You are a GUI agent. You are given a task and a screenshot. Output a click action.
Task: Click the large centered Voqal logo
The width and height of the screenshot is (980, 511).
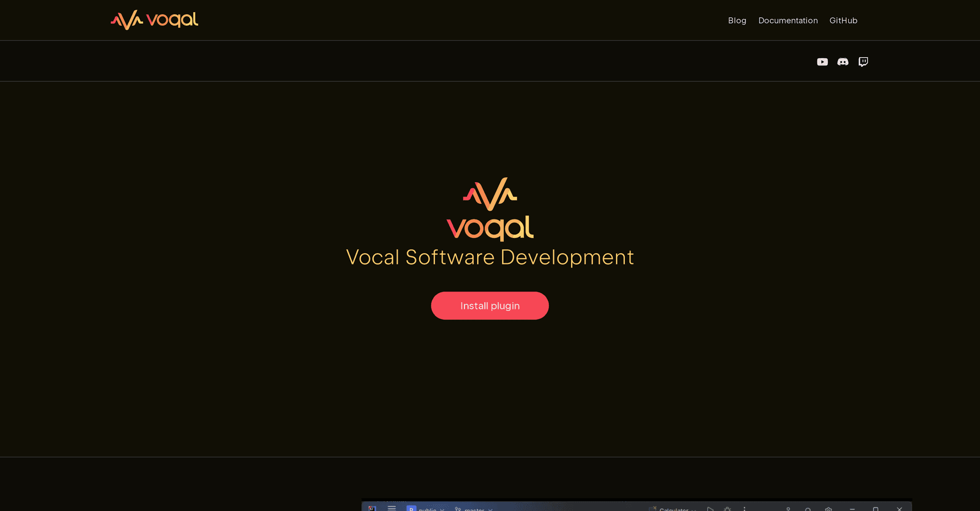tap(490, 209)
